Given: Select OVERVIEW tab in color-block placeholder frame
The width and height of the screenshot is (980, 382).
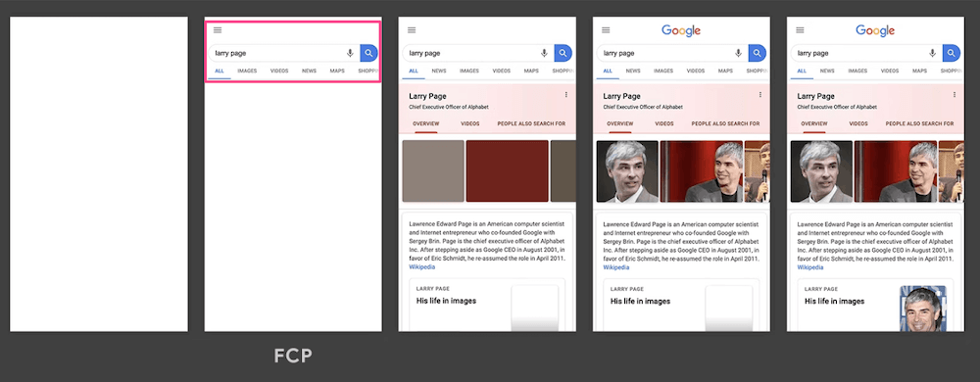Looking at the screenshot, I should coord(425,123).
